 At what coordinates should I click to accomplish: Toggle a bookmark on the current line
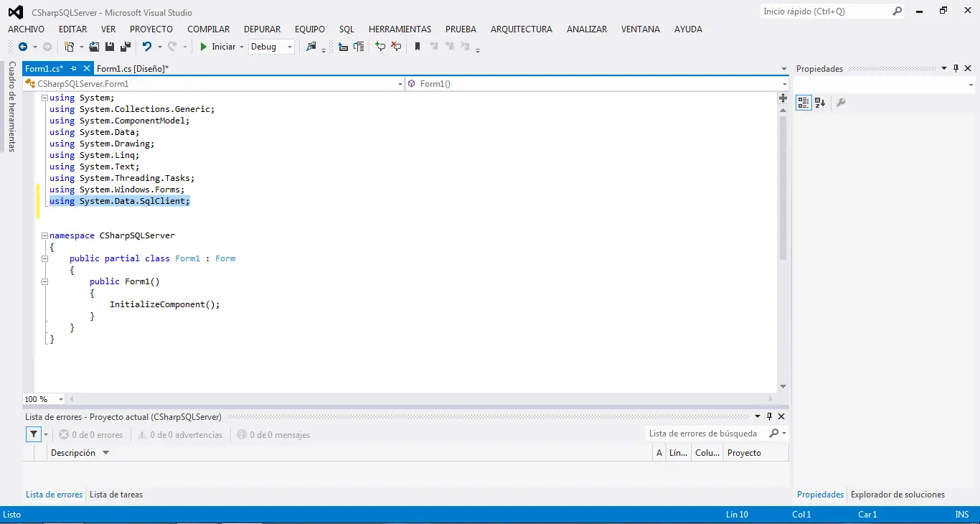click(x=418, y=47)
